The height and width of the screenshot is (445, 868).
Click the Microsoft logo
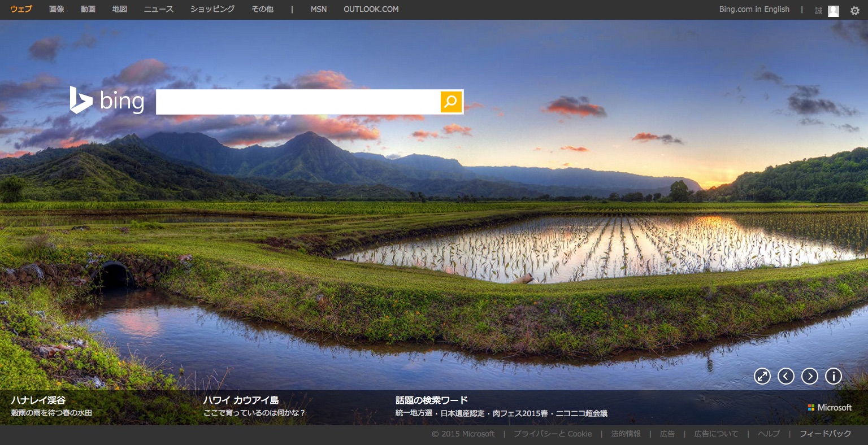coord(830,407)
